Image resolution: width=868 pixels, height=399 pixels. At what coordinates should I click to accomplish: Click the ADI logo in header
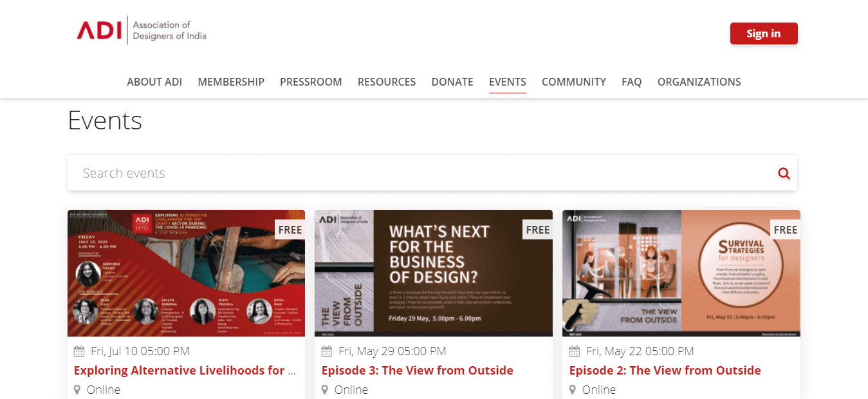(x=142, y=30)
